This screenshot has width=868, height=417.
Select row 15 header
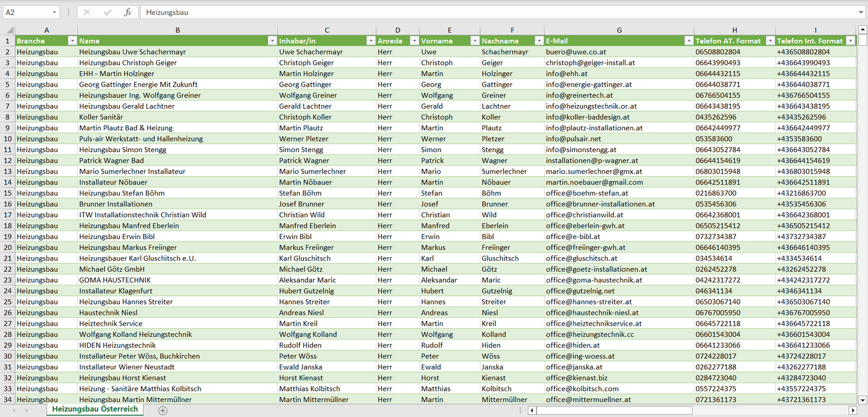pos(8,193)
